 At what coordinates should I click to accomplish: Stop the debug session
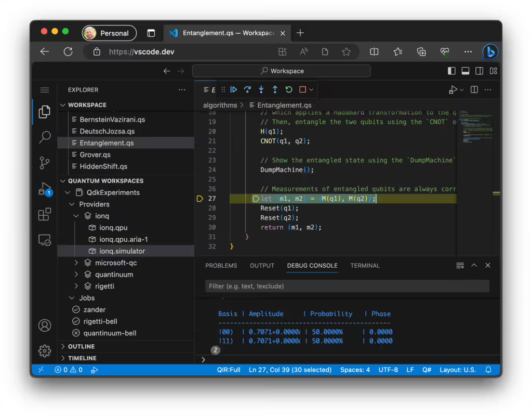tap(303, 89)
